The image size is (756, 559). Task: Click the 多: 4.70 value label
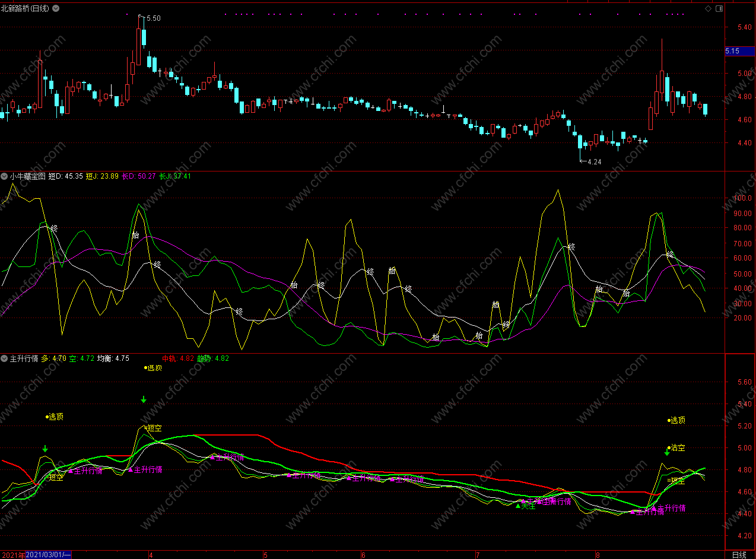click(x=53, y=358)
